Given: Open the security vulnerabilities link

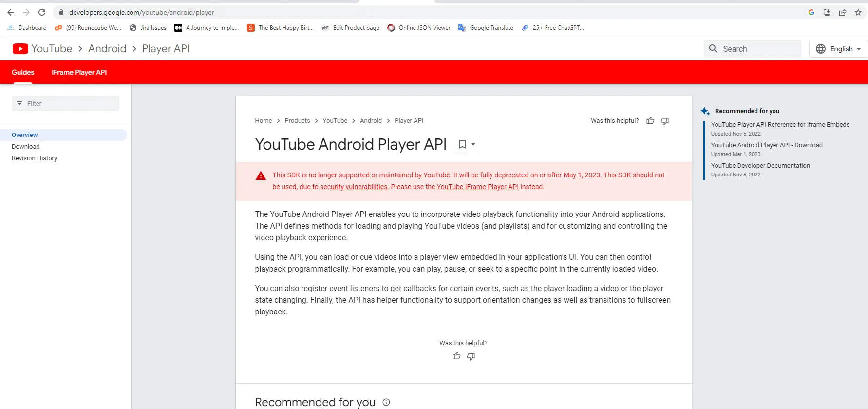Looking at the screenshot, I should point(354,187).
